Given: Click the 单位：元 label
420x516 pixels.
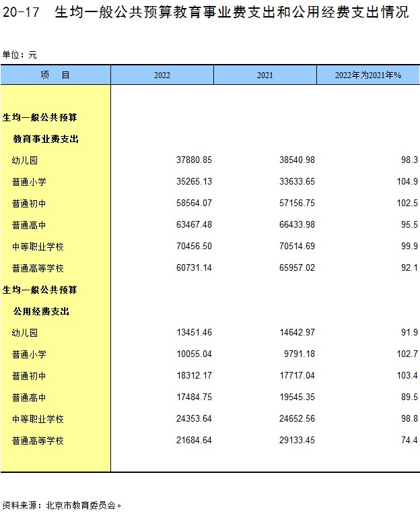Looking at the screenshot, I should pos(19,54).
